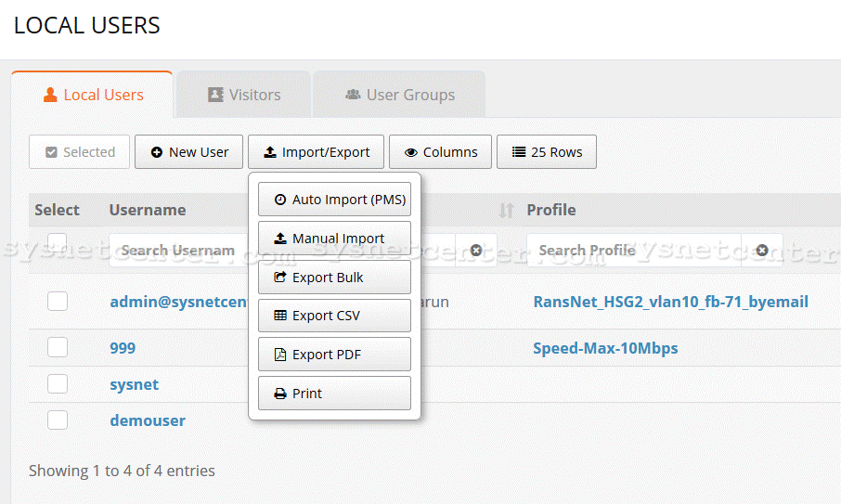Check the box for demouser
The height and width of the screenshot is (504, 841).
pyautogui.click(x=58, y=420)
